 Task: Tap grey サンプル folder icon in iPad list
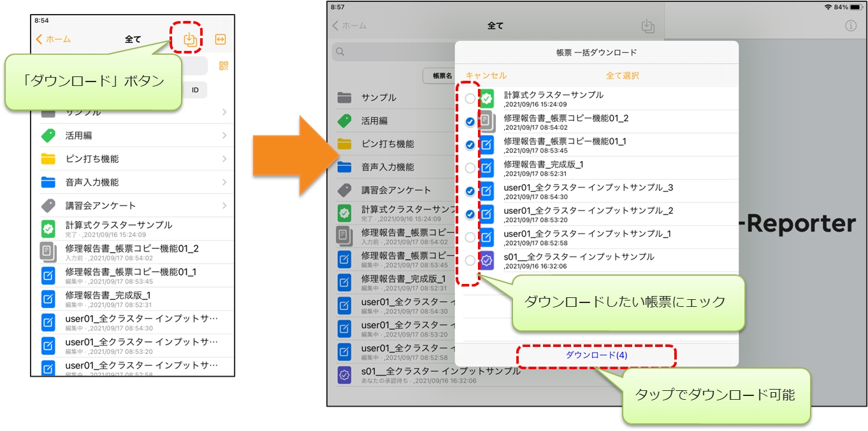tap(344, 97)
